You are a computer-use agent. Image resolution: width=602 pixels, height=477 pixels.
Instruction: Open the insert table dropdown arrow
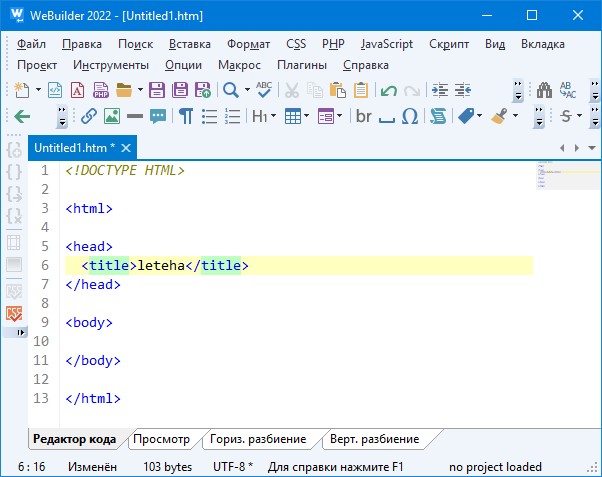[x=307, y=116]
